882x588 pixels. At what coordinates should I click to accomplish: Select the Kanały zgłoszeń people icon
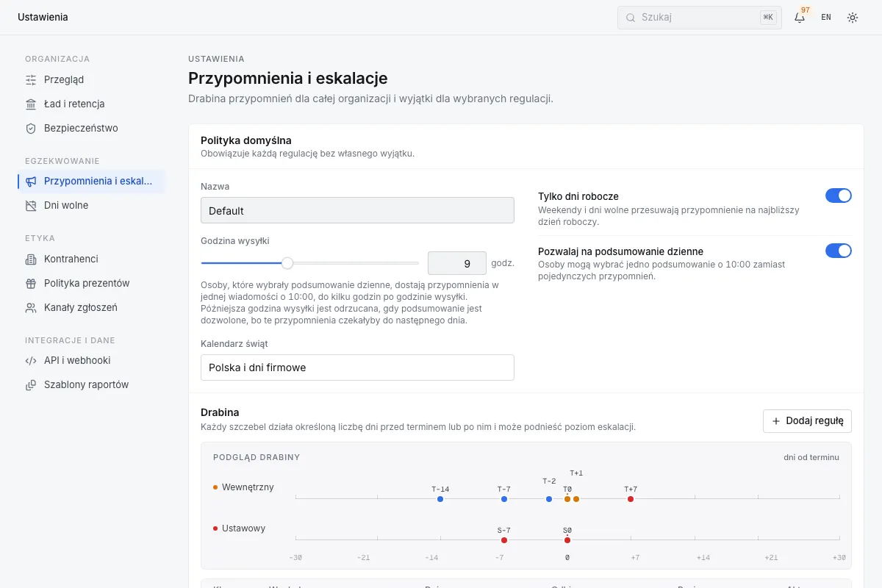click(31, 307)
